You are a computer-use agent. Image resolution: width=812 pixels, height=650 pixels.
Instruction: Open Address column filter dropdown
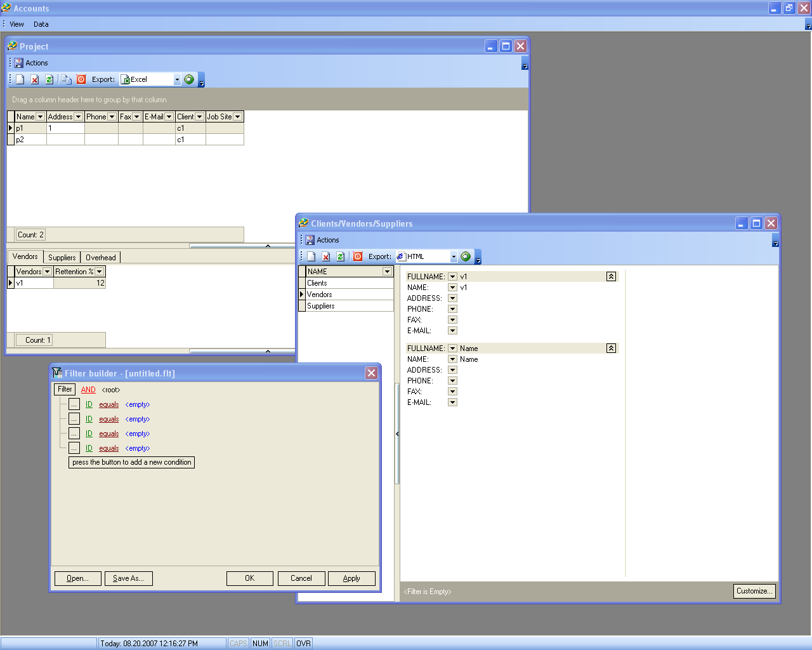[x=78, y=117]
